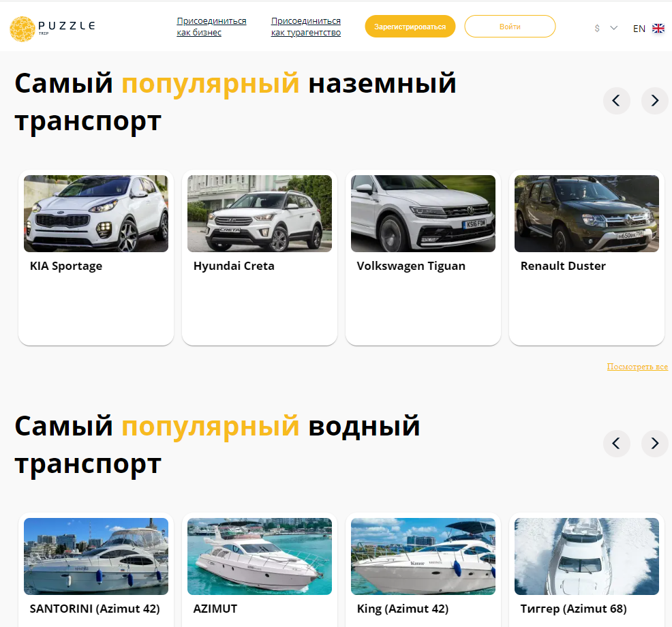Image resolution: width=672 pixels, height=627 pixels.
Task: Select the Renault Duster title
Action: [563, 266]
